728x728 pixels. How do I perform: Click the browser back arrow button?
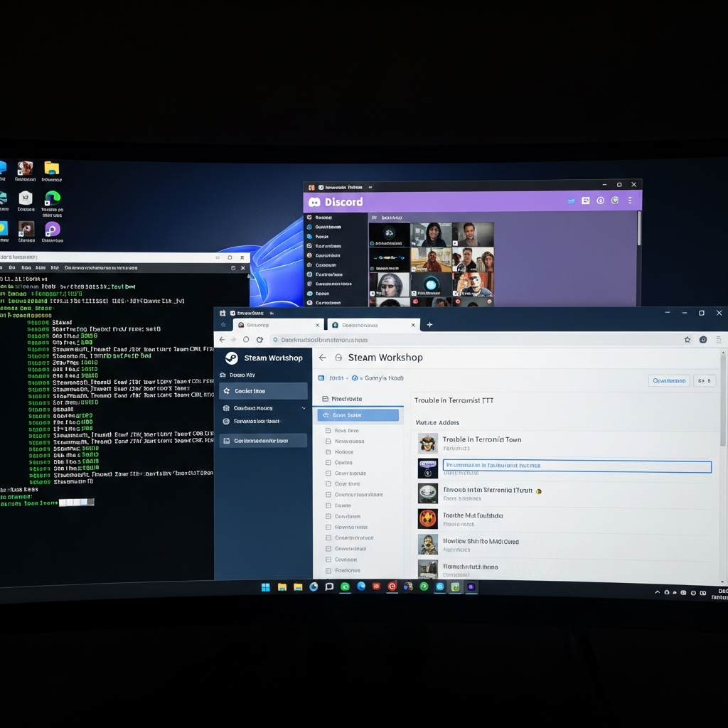pyautogui.click(x=222, y=339)
